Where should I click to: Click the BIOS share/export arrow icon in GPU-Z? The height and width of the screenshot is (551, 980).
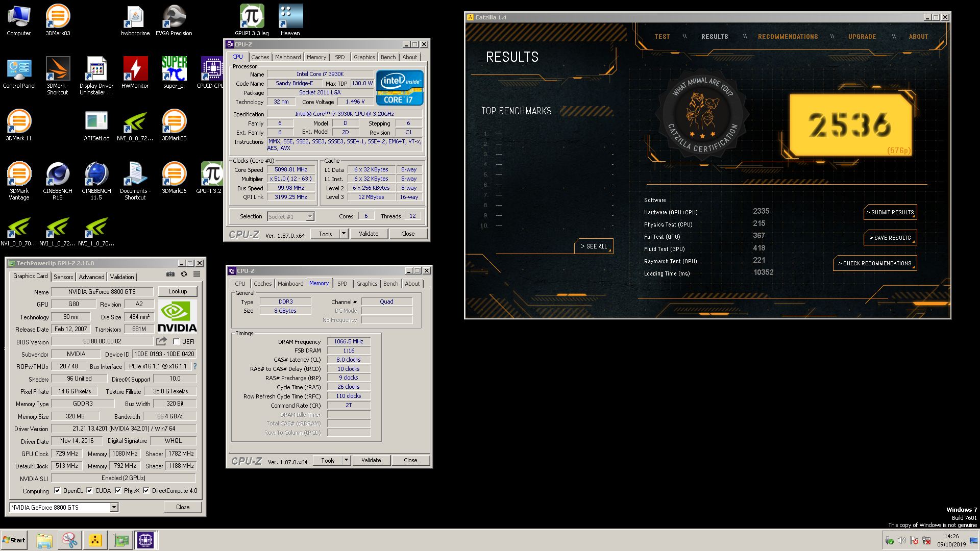(162, 341)
